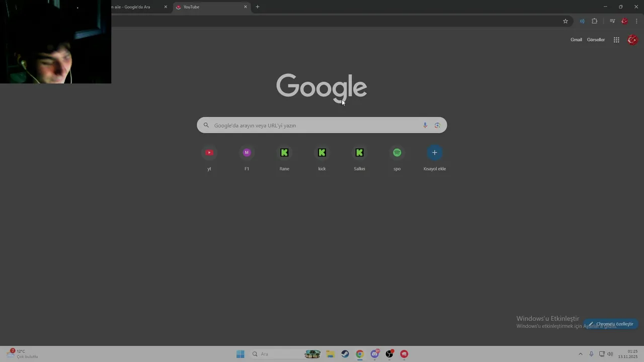
Task: Open the Google account avatar on the page
Action: (632, 40)
